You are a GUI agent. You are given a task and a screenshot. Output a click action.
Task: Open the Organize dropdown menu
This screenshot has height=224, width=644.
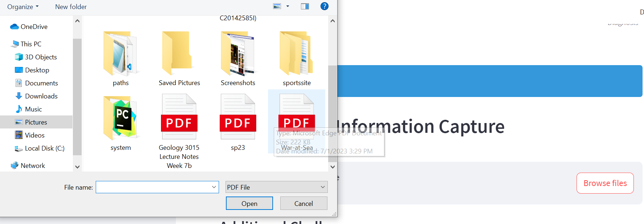coord(23,7)
